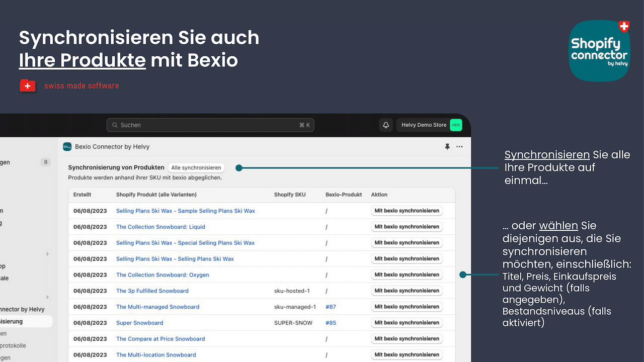Click the Swiss flag beside swiss made software
The height and width of the screenshot is (362, 644).
28,86
